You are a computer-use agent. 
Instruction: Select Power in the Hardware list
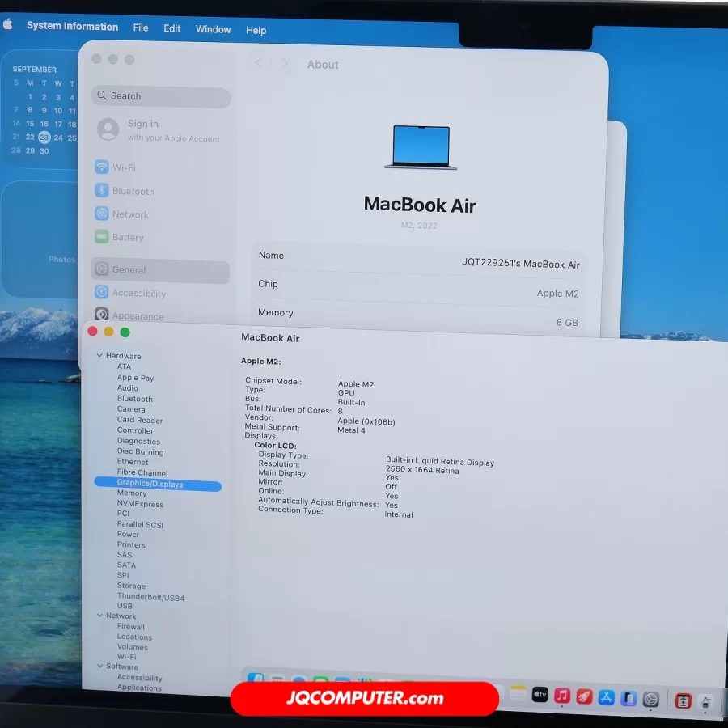pyautogui.click(x=128, y=534)
